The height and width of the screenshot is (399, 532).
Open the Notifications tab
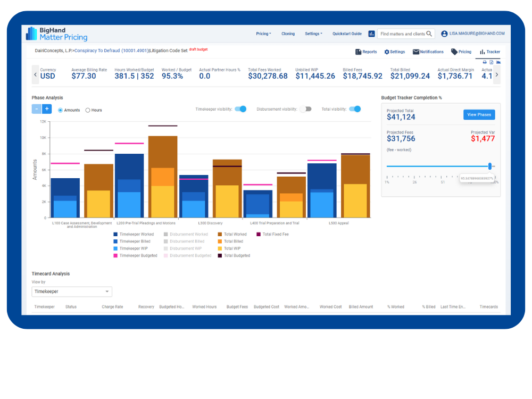[x=428, y=52]
